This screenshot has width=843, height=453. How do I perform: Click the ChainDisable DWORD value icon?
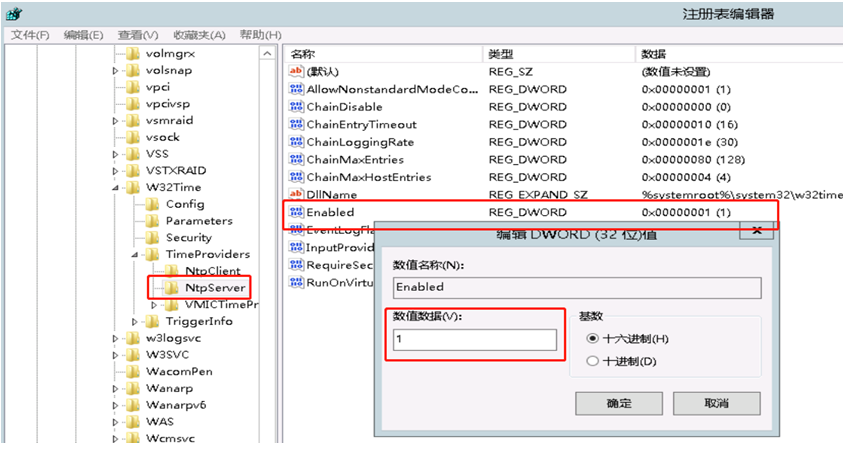tap(296, 106)
